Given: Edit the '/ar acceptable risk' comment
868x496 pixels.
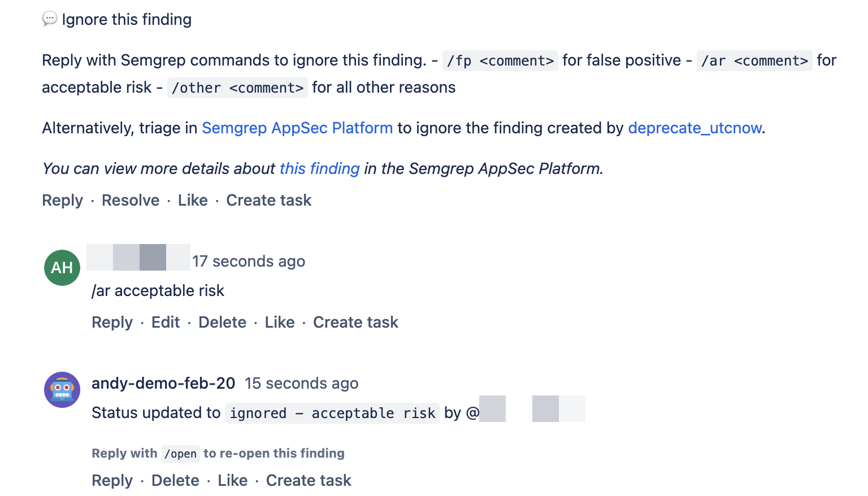Looking at the screenshot, I should [x=165, y=322].
